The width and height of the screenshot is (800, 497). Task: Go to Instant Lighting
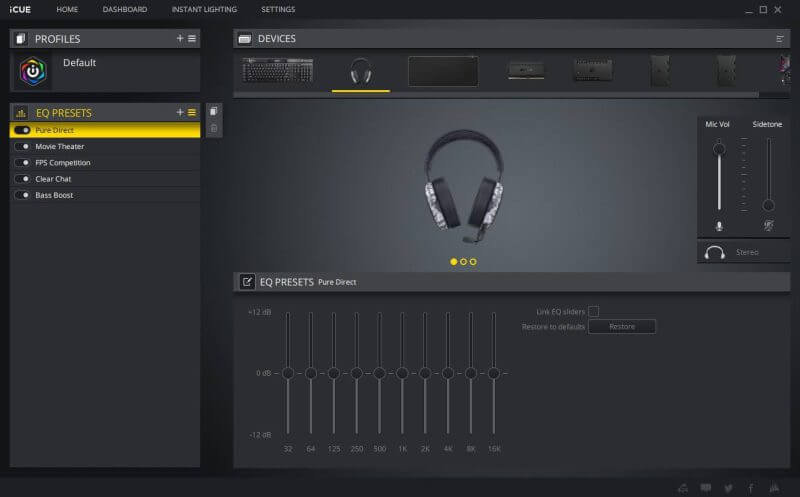point(204,10)
